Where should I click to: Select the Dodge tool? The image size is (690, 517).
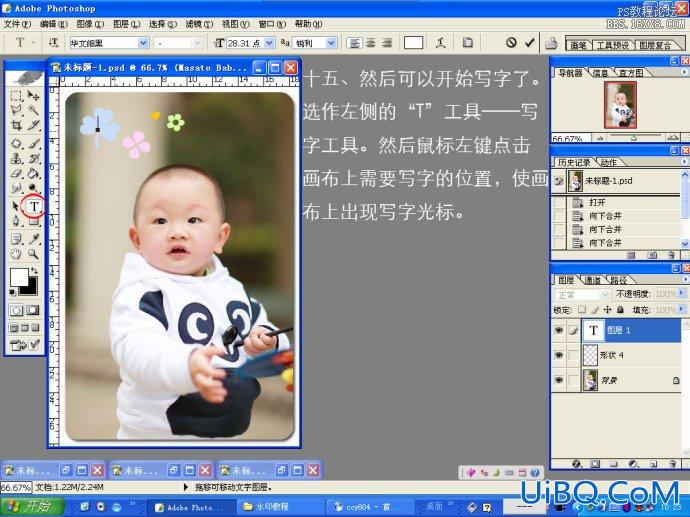pyautogui.click(x=33, y=188)
